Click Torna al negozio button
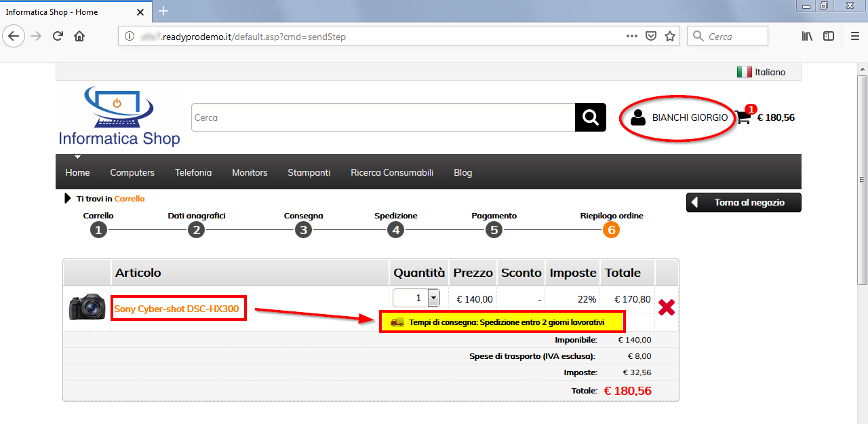Viewport: 868px width, 424px height. [744, 202]
